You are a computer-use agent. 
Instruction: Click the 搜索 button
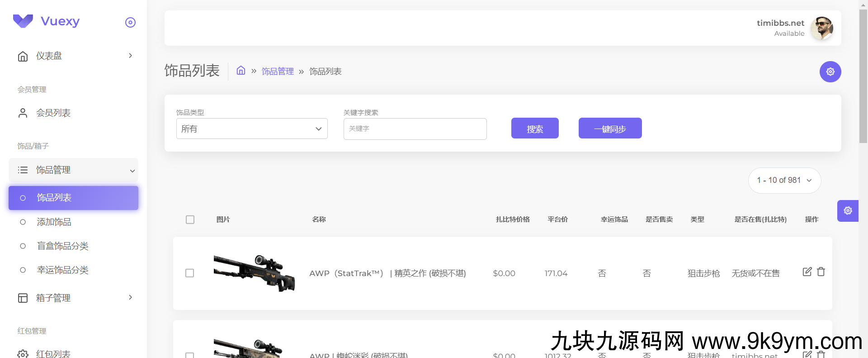pos(535,129)
